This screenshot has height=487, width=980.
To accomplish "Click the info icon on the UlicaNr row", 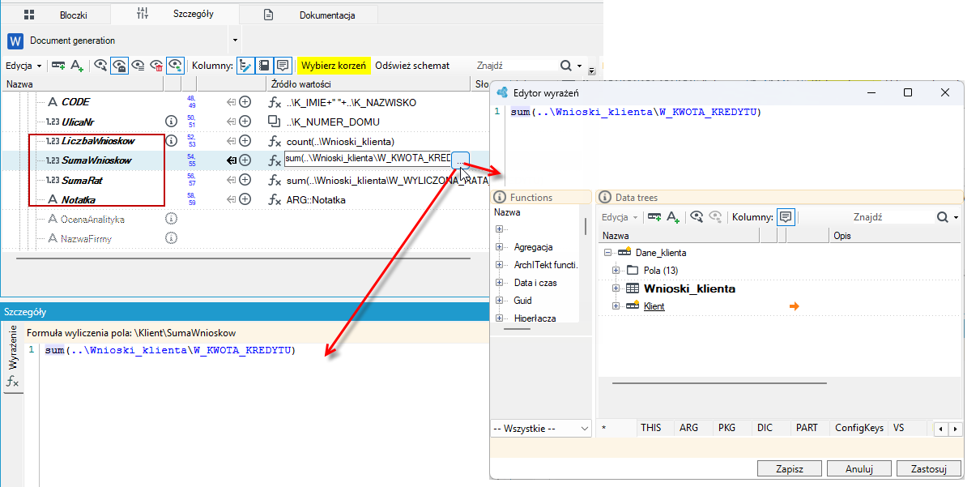I will coord(171,122).
